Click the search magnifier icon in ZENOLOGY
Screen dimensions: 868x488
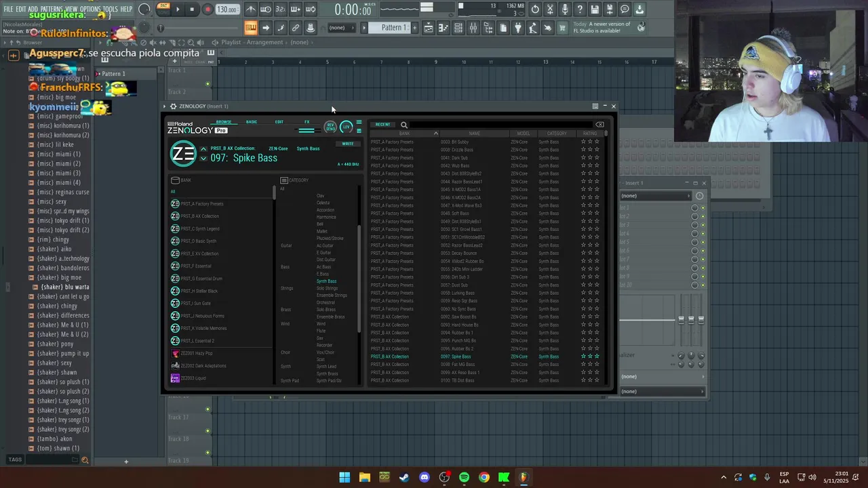(403, 125)
